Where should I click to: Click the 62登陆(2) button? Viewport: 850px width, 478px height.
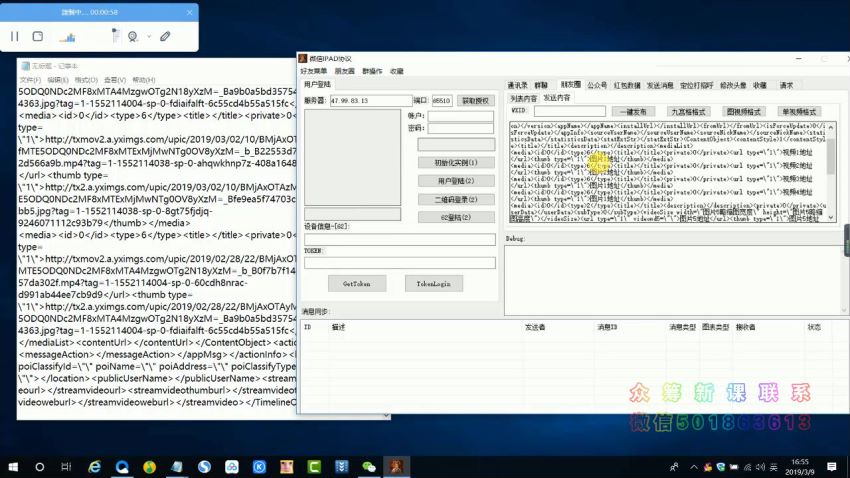[456, 217]
